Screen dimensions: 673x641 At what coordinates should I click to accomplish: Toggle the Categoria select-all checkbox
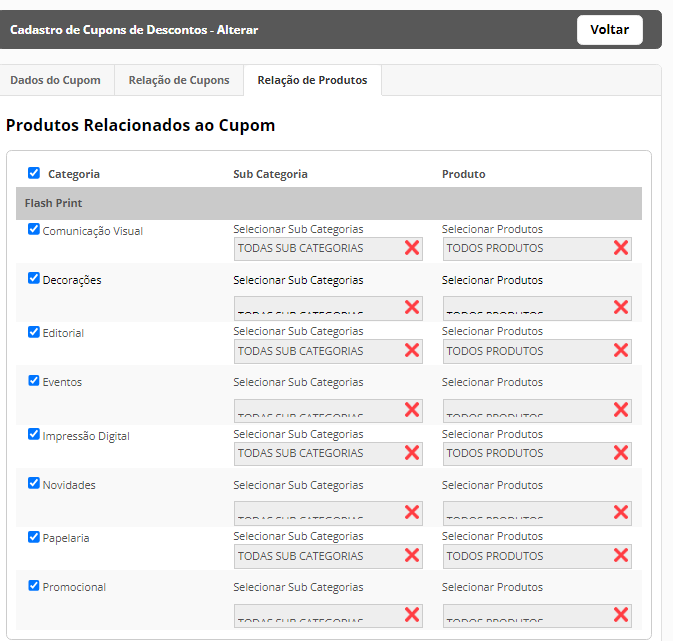34,173
